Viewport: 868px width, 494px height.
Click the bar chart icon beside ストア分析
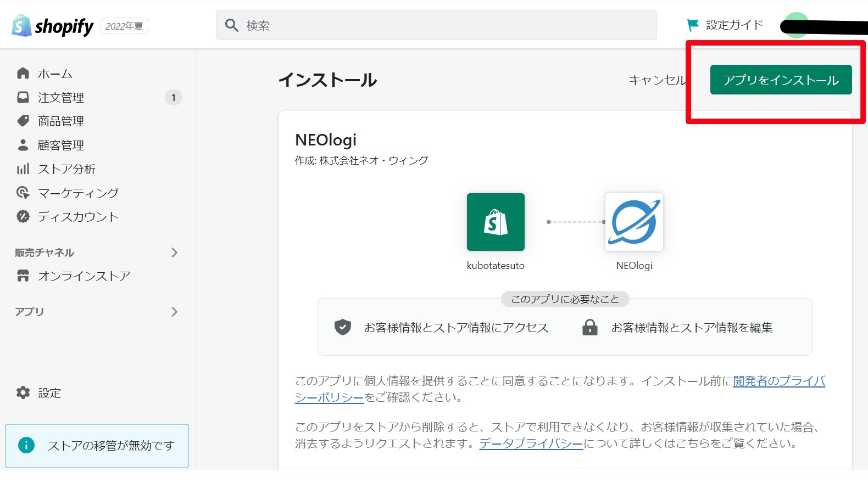tap(23, 169)
